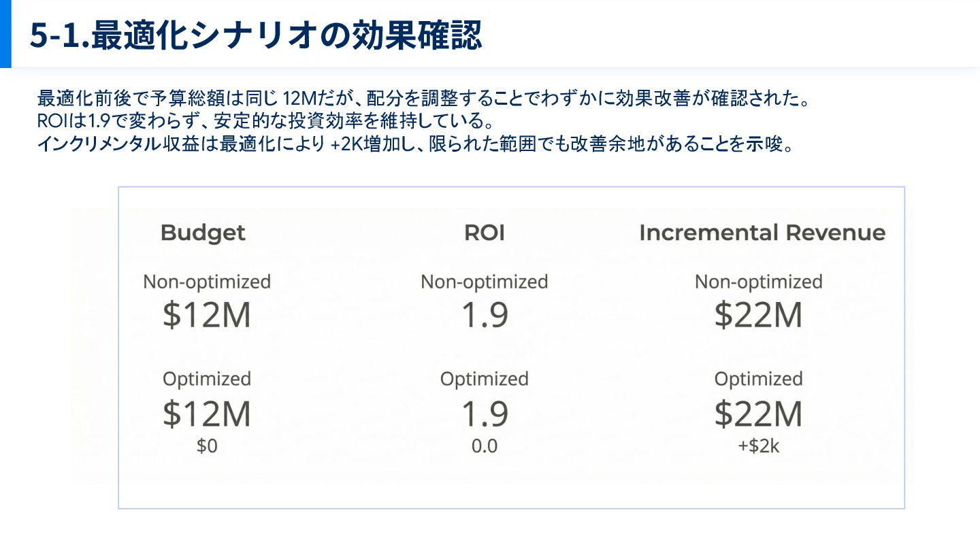Viewport: 980px width, 551px height.
Task: Click the $0 budget change figure
Action: click(207, 446)
